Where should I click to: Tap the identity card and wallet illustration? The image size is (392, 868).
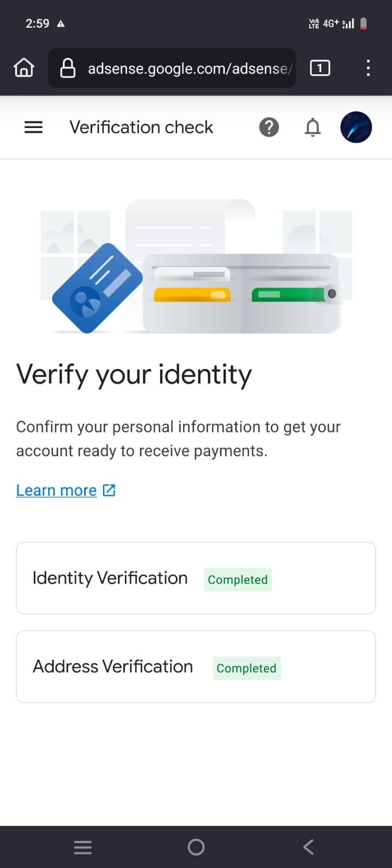[197, 266]
